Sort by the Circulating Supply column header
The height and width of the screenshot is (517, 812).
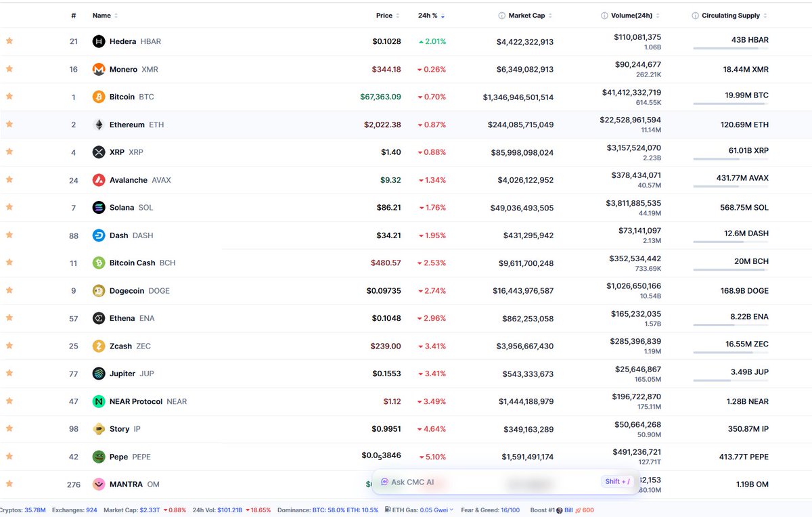[x=735, y=16]
